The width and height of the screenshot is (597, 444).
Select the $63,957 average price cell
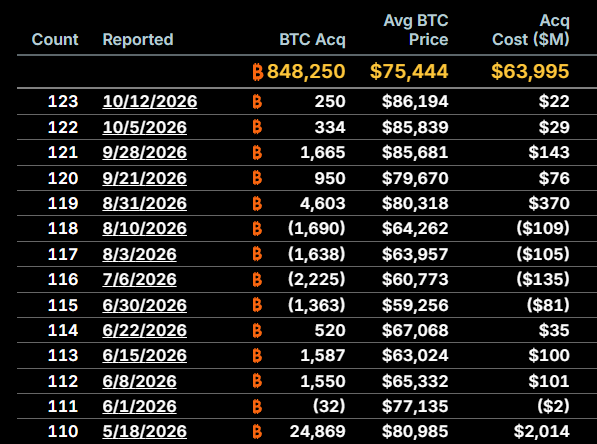(415, 254)
